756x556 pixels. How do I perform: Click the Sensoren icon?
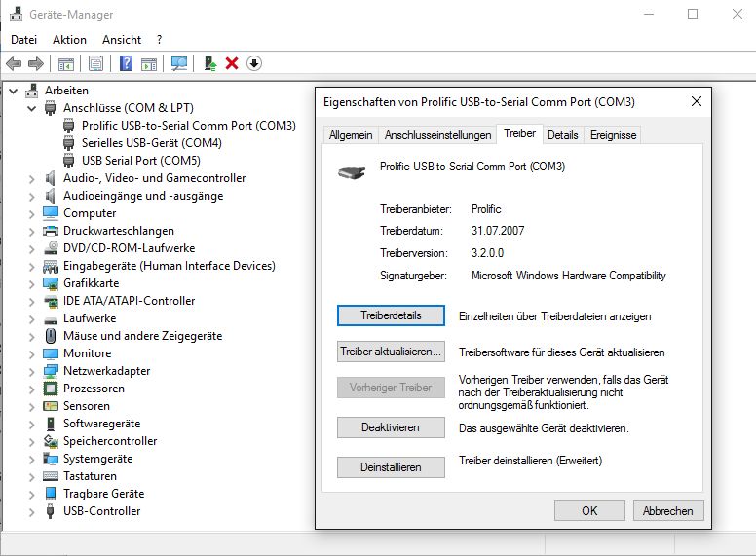50,406
